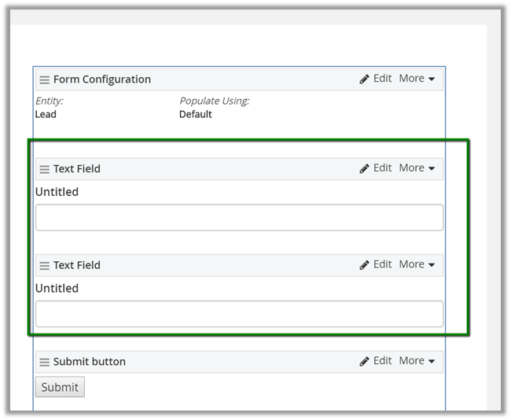Focus the second Untitled text input box

coord(239,314)
